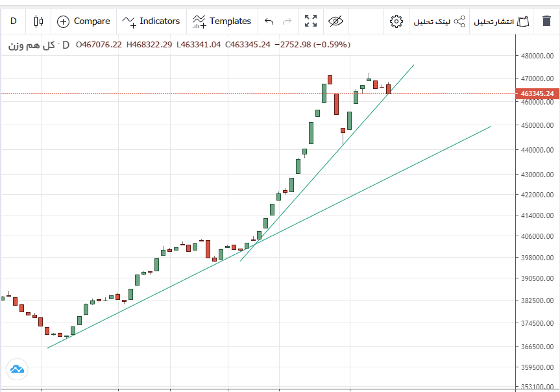Delete drawings with the trash icon

click(546, 21)
